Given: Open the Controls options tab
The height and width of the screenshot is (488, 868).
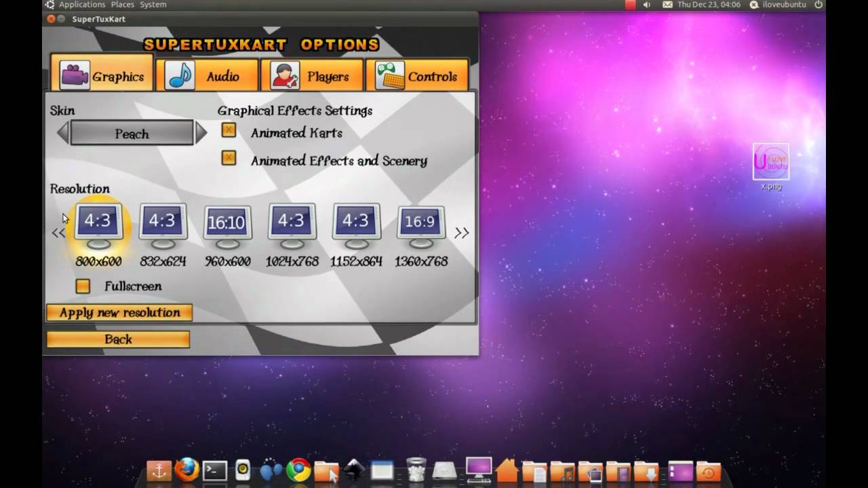Looking at the screenshot, I should click(416, 75).
